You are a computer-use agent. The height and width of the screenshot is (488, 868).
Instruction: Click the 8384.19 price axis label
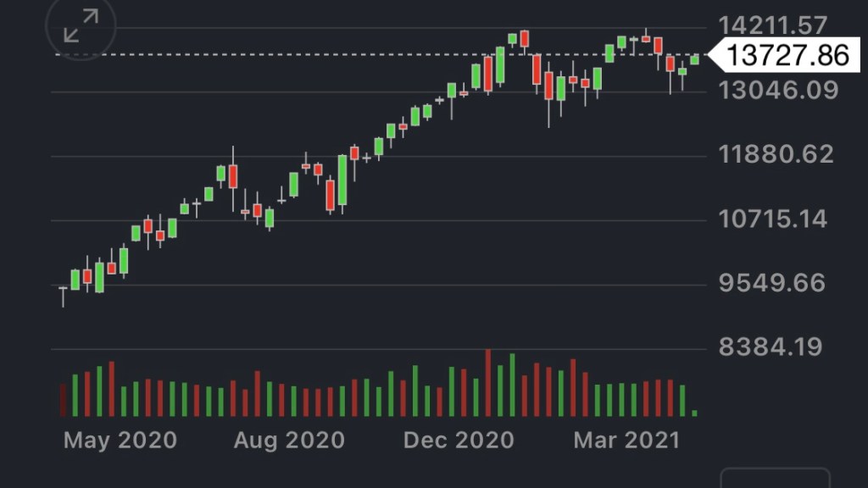[770, 347]
